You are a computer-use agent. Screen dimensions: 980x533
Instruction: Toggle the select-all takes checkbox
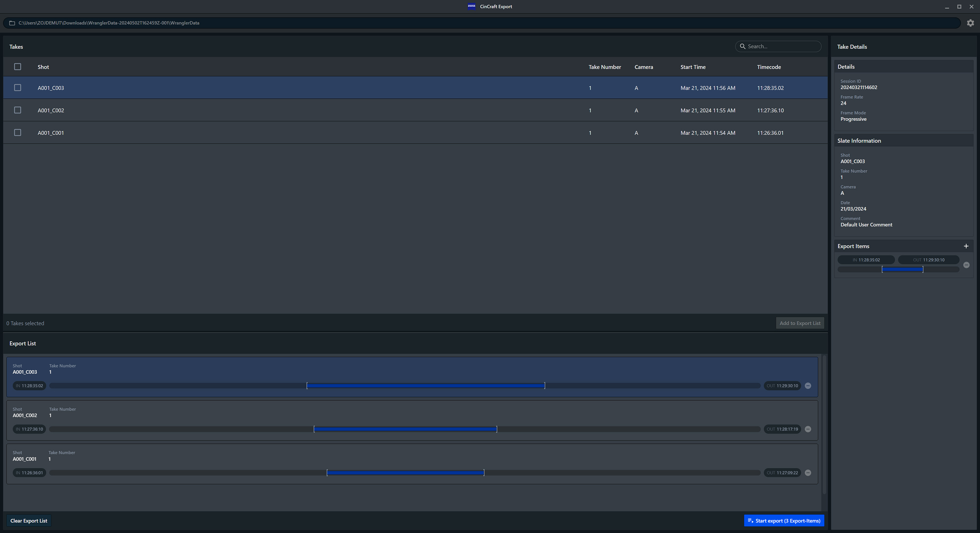pyautogui.click(x=18, y=67)
